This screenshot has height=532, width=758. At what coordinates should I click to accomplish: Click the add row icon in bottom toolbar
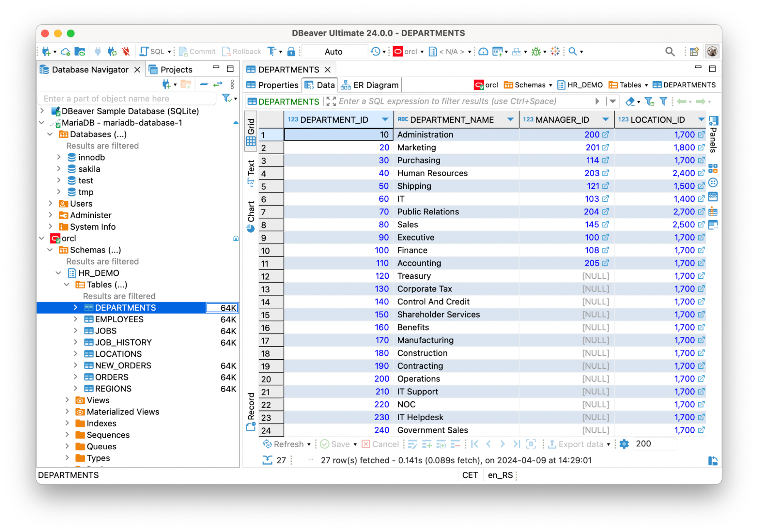(x=427, y=444)
